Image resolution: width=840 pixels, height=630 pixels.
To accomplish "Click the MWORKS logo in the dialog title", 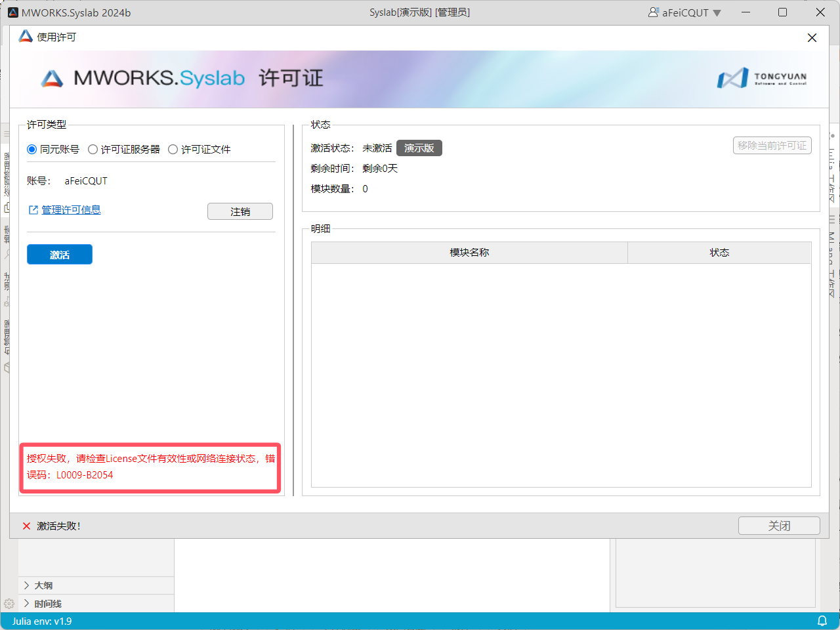I will coord(26,37).
